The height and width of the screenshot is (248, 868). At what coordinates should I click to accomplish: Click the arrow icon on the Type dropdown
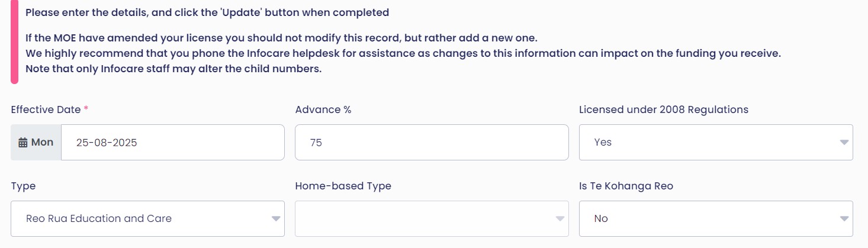pyautogui.click(x=275, y=219)
